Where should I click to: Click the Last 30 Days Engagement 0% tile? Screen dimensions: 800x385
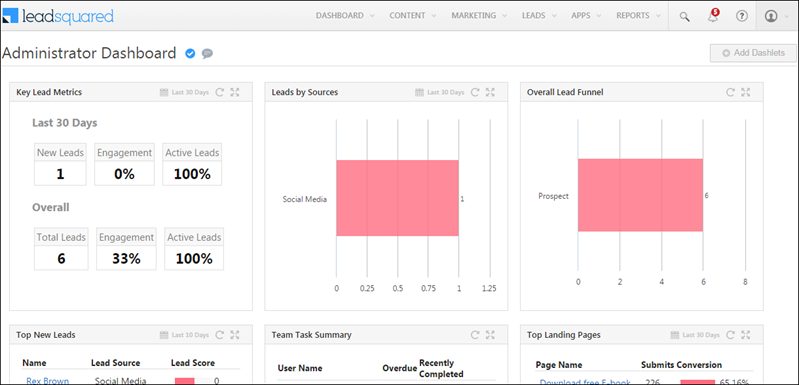(124, 164)
